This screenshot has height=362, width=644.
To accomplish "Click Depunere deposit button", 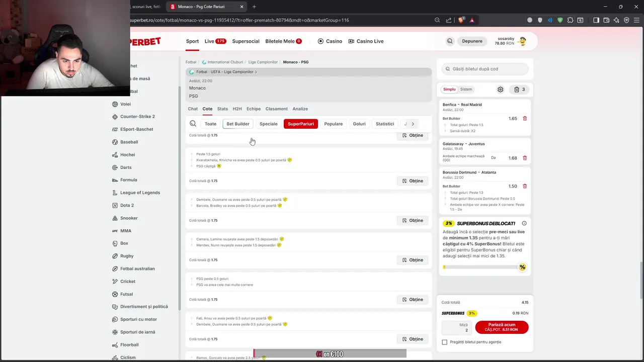I will (x=472, y=41).
